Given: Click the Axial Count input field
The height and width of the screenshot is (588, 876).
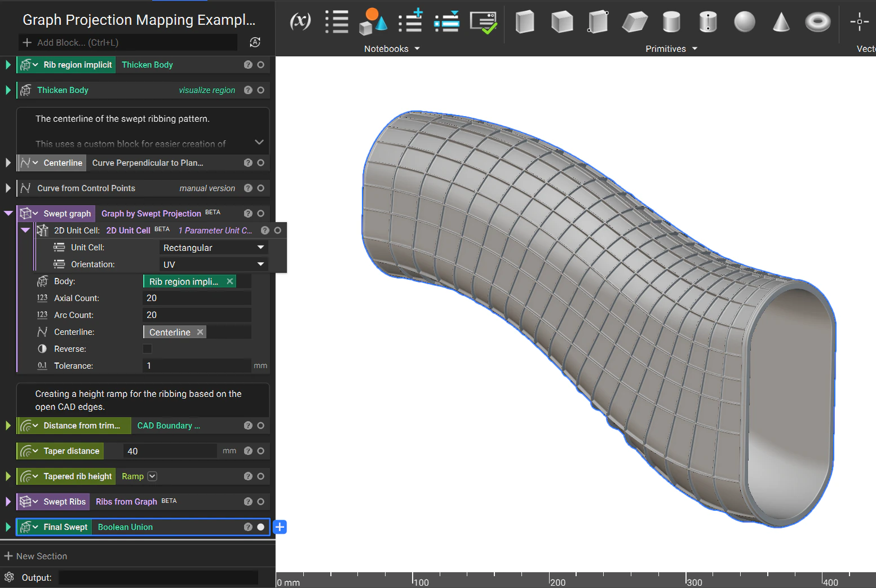Looking at the screenshot, I should (x=196, y=298).
